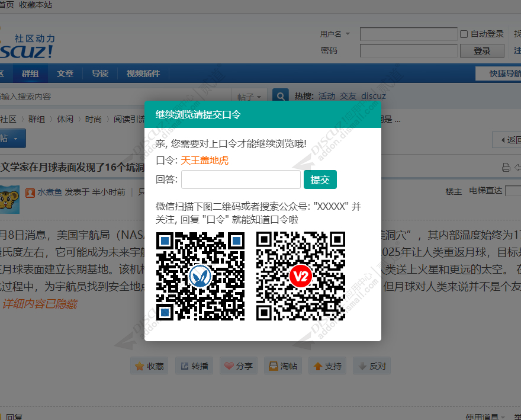The width and height of the screenshot is (521, 420).
Task: Click the 收藏本站 link at top
Action: point(36,5)
